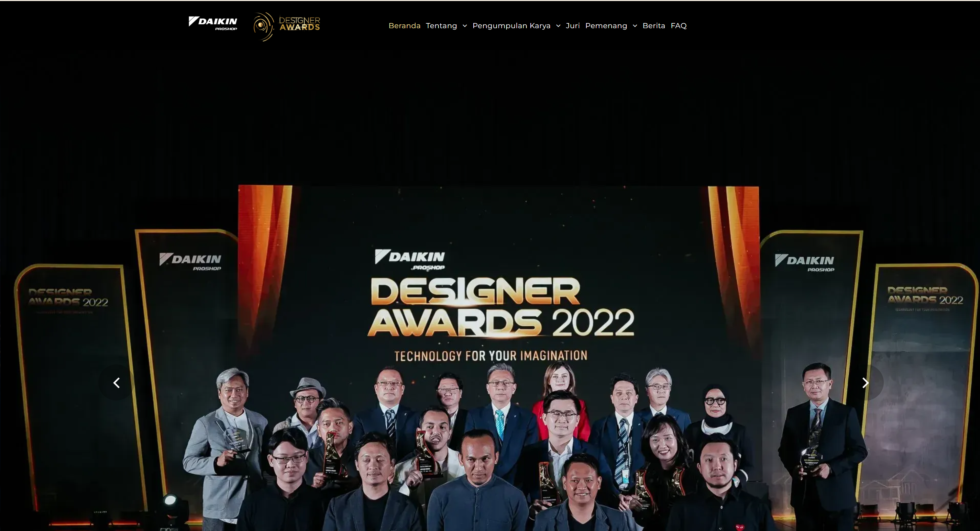
Task: Click the Designer Awards gold logo
Action: (286, 26)
